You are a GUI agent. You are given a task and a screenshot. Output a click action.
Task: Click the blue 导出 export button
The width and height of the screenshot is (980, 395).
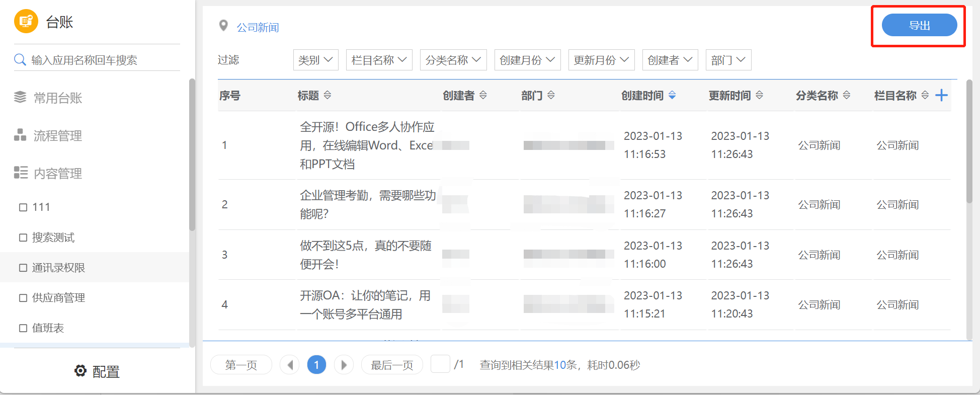[919, 25]
